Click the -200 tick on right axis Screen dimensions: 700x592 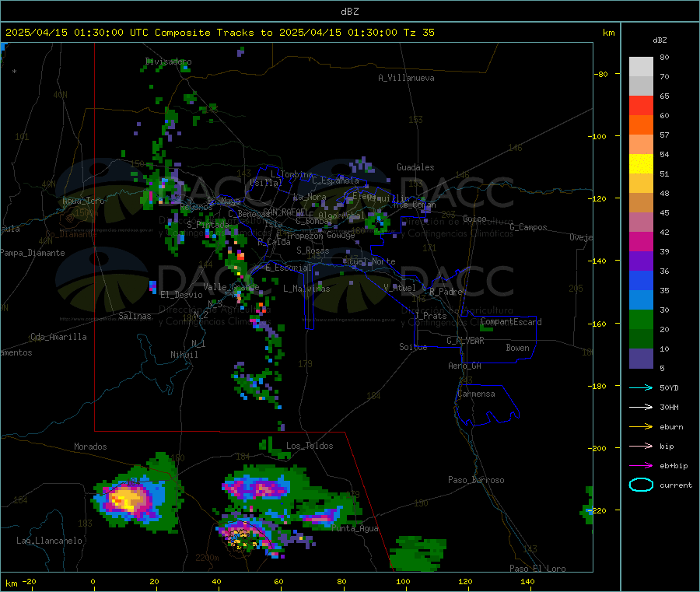click(597, 448)
